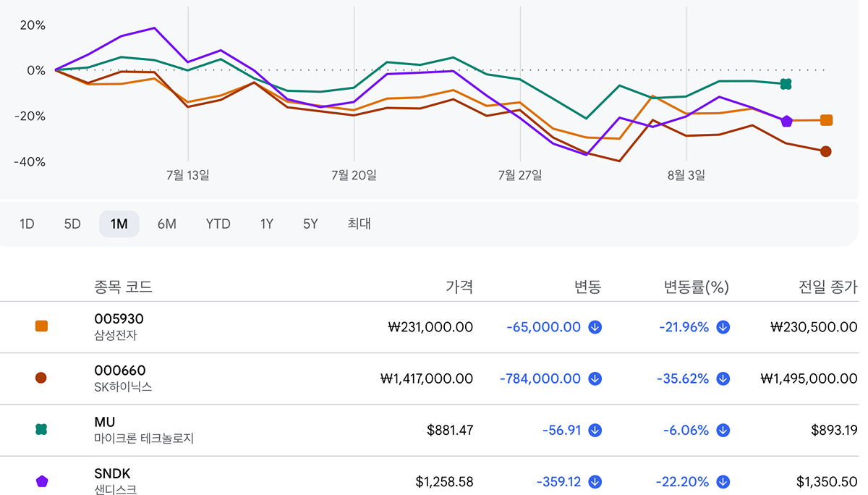
Task: Click down arrow icon next to -56.91
Action: point(595,431)
